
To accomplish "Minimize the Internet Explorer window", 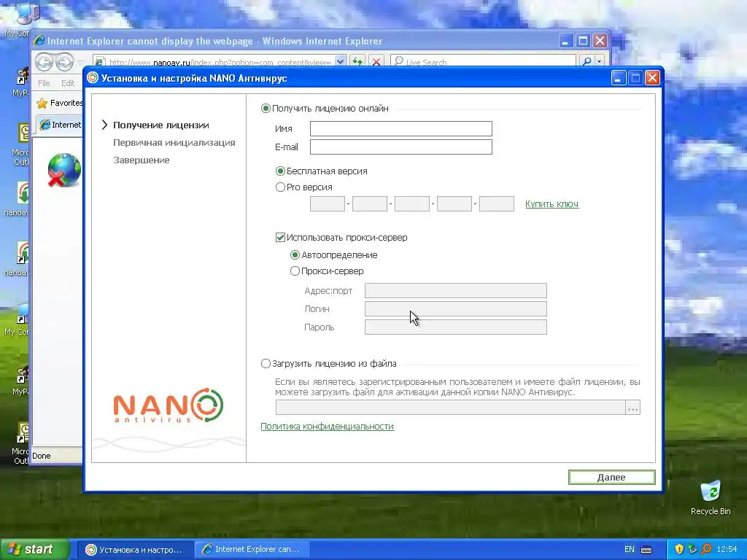I will [565, 41].
